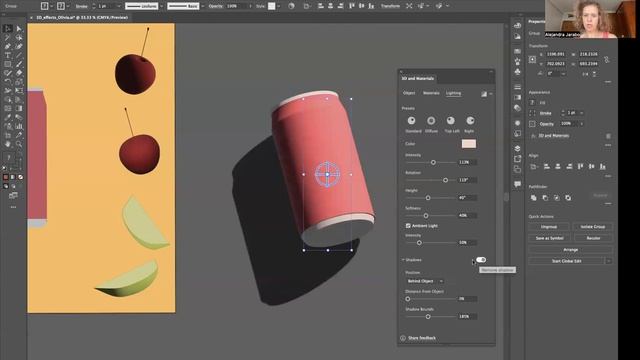Image resolution: width=640 pixels, height=360 pixels.
Task: Click the light Color swatch
Action: [x=469, y=144]
